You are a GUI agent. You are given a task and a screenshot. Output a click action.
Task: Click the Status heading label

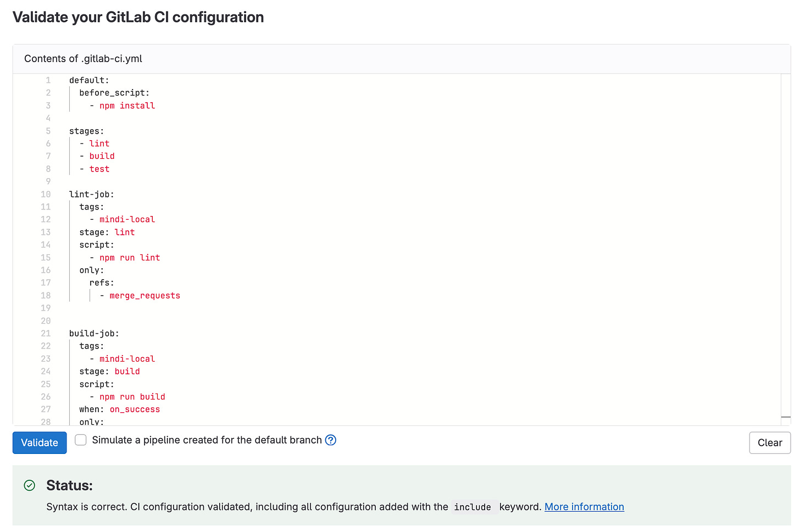click(69, 485)
